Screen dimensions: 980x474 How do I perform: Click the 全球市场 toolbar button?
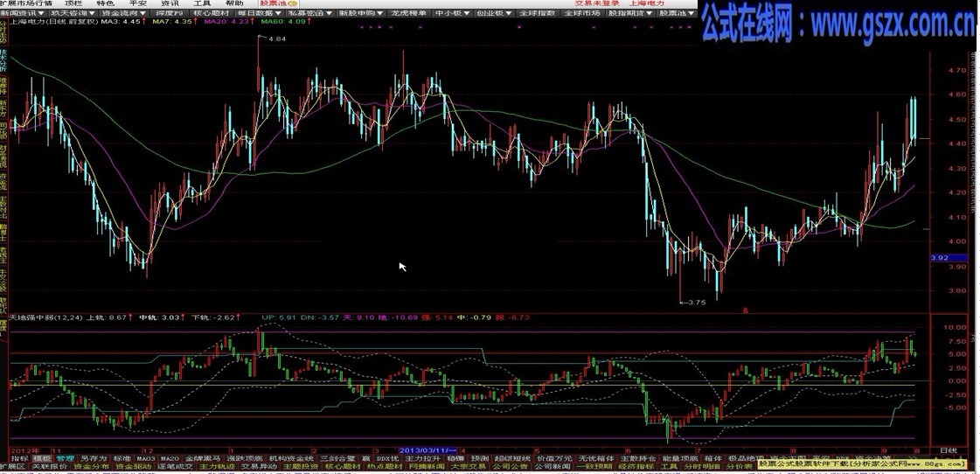(x=582, y=12)
